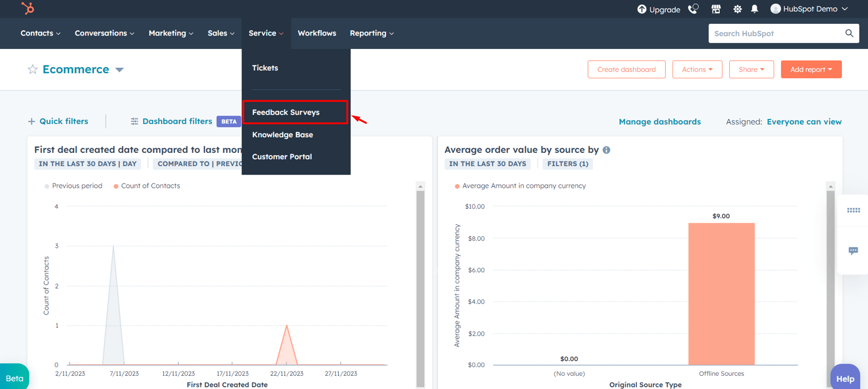Click the Create dashboard button
The image size is (868, 389).
pos(626,69)
